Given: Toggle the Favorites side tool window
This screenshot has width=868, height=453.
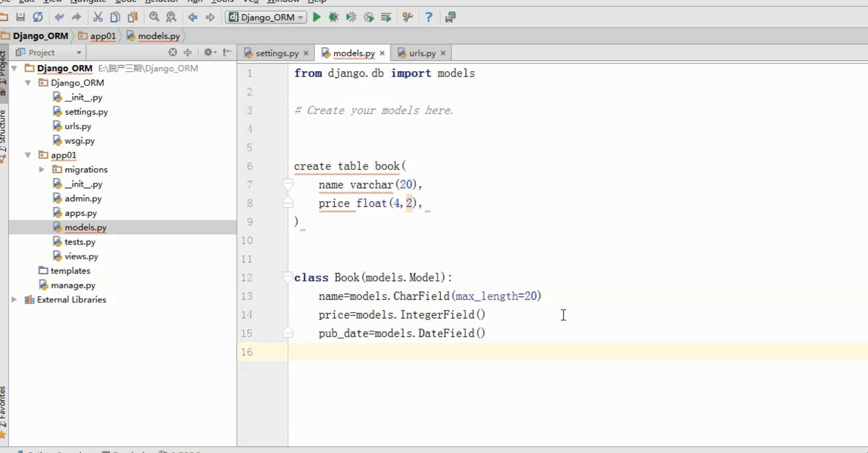Looking at the screenshot, I should click(x=3, y=412).
